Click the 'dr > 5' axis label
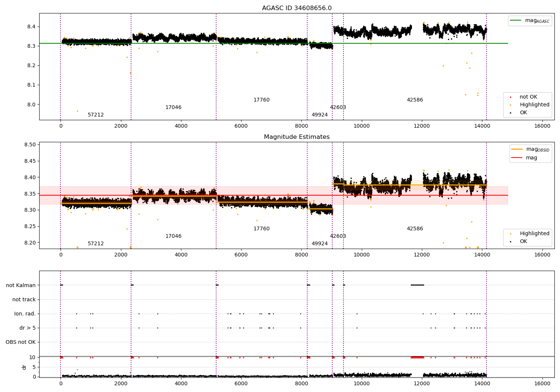 click(28, 328)
